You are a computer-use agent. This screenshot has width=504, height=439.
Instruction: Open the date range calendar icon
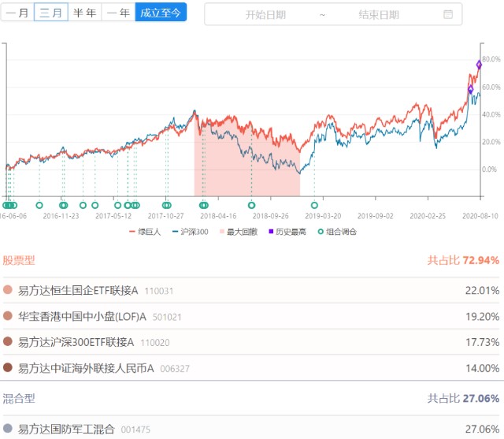[x=448, y=14]
